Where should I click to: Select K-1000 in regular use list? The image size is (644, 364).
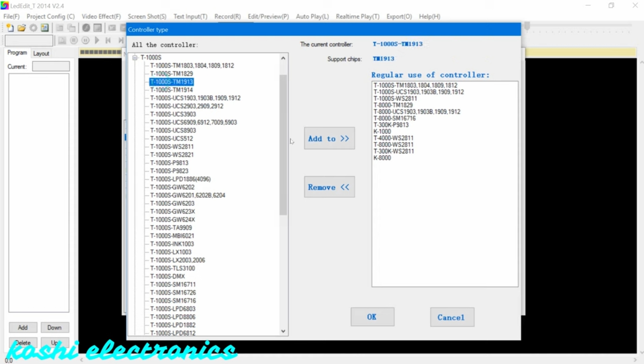pyautogui.click(x=382, y=131)
